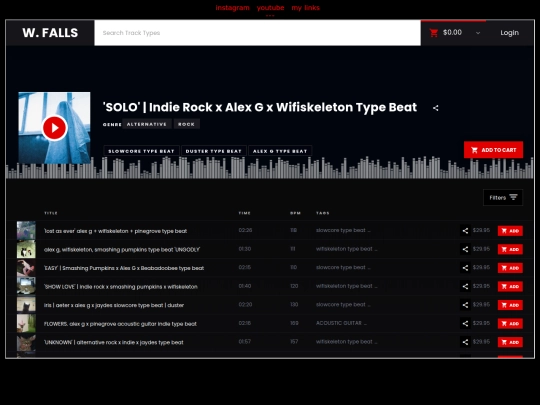Share the 'UNKNOWN' track
Screen dimensions: 540x405
coord(465,342)
